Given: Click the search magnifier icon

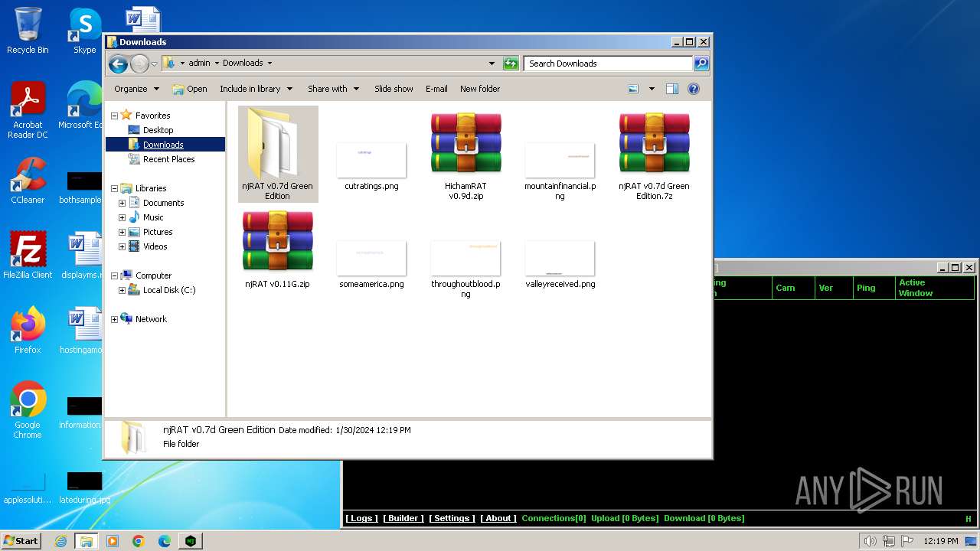Looking at the screenshot, I should pyautogui.click(x=701, y=64).
